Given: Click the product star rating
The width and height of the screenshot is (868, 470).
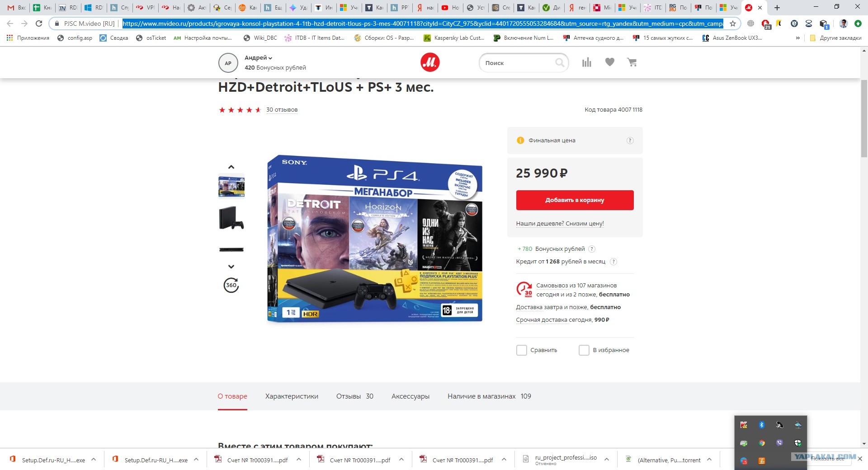Looking at the screenshot, I should click(x=240, y=110).
